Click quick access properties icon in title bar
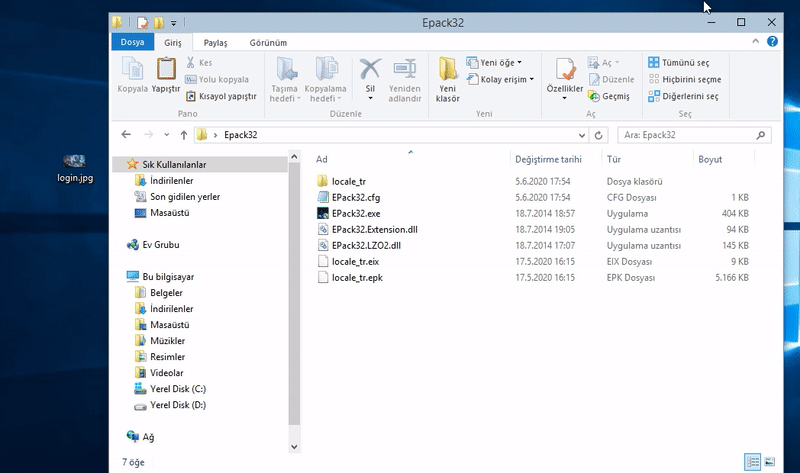Image resolution: width=800 pixels, height=473 pixels. pyautogui.click(x=143, y=22)
